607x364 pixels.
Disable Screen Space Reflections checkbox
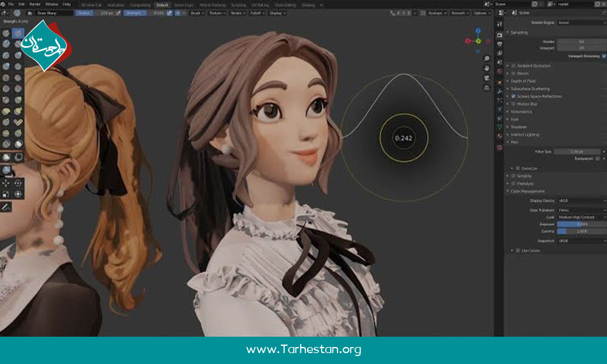pyautogui.click(x=514, y=96)
